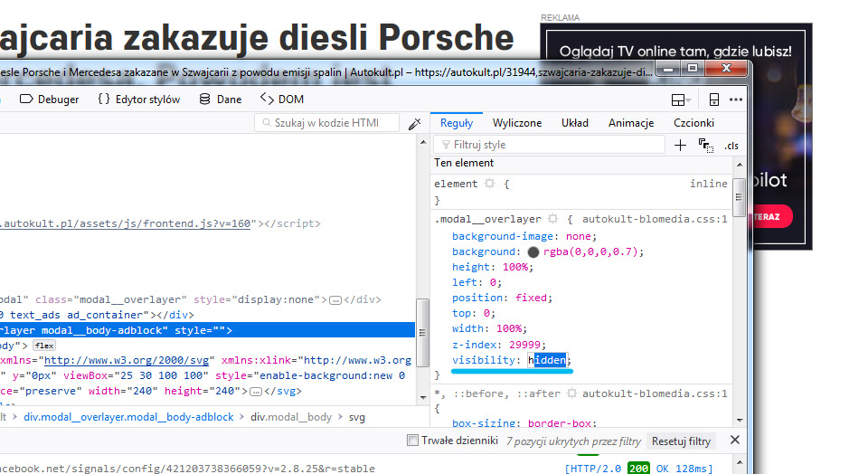Toggle pseudo-class panel icon

(x=706, y=146)
